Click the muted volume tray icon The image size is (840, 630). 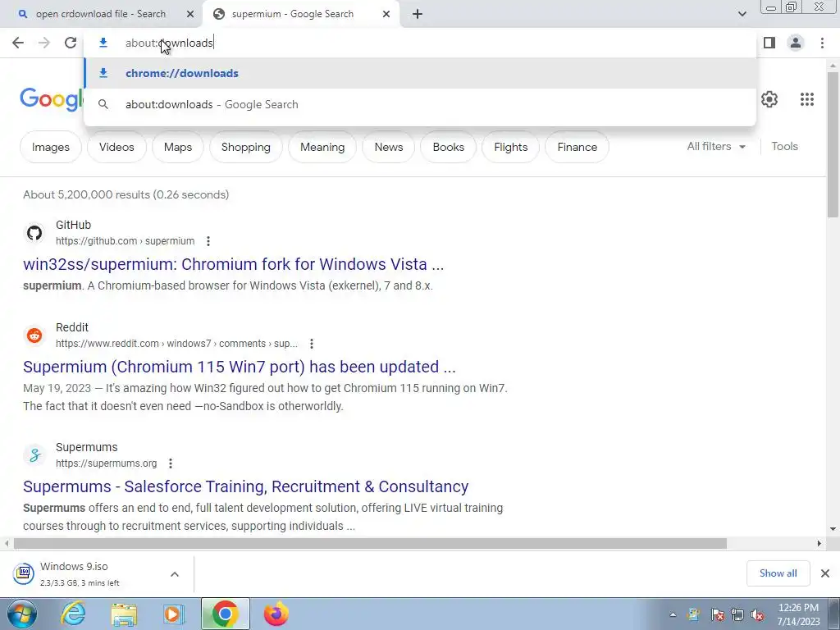757,615
